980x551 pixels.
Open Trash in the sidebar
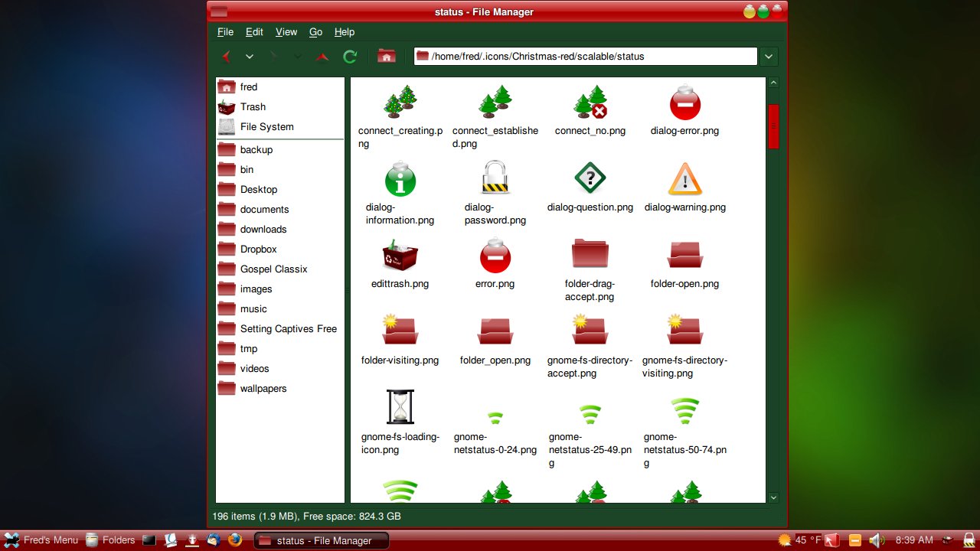pyautogui.click(x=280, y=107)
